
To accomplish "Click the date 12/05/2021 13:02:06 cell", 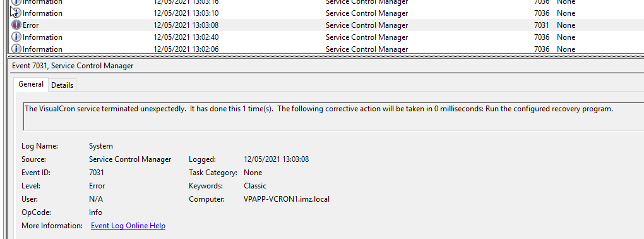I will (x=186, y=49).
